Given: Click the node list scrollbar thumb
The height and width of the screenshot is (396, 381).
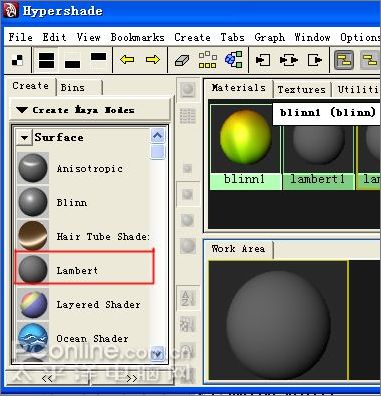Looking at the screenshot, I should pyautogui.click(x=158, y=152).
